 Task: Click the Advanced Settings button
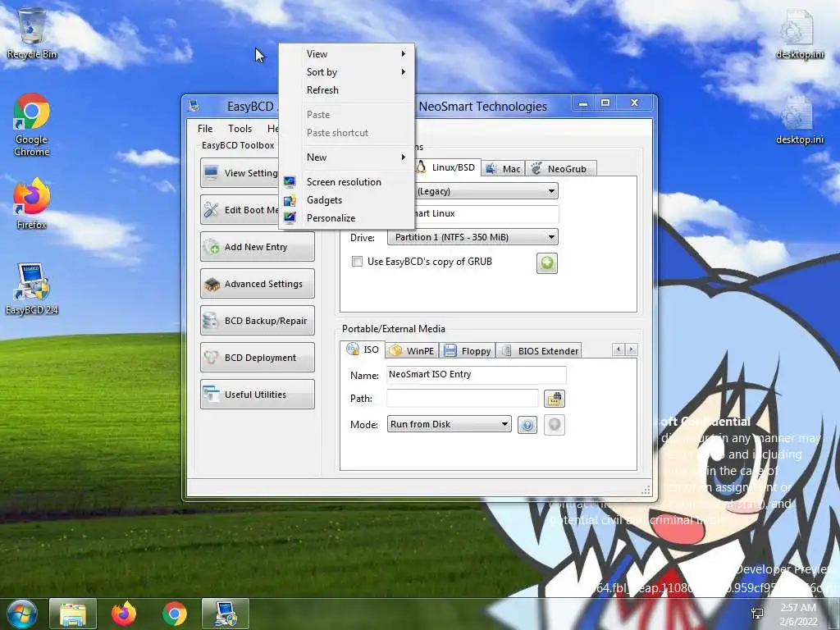coord(257,284)
